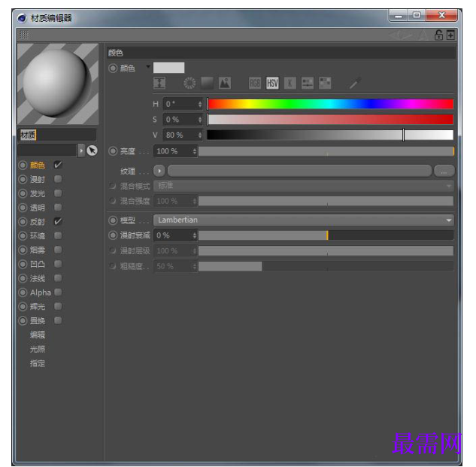Viewport: 476px width, 467px height.
Task: Switch color mode to HSV
Action: point(272,83)
